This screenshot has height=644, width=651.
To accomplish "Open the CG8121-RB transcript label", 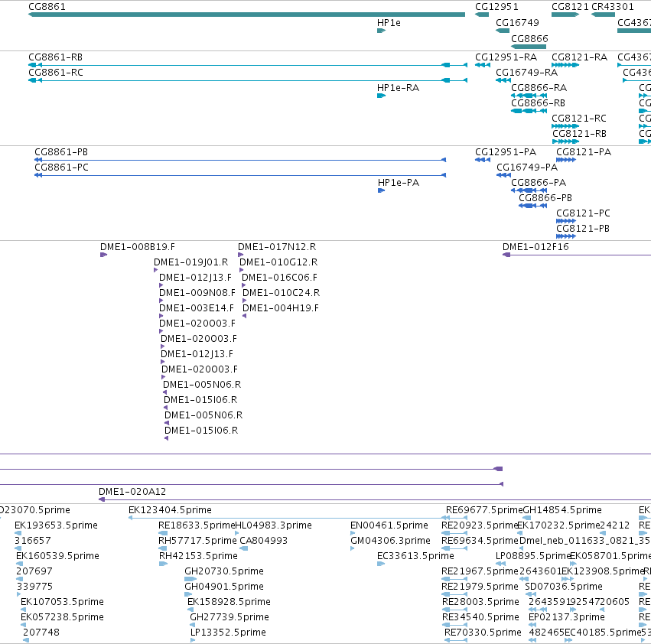I will coord(579,134).
